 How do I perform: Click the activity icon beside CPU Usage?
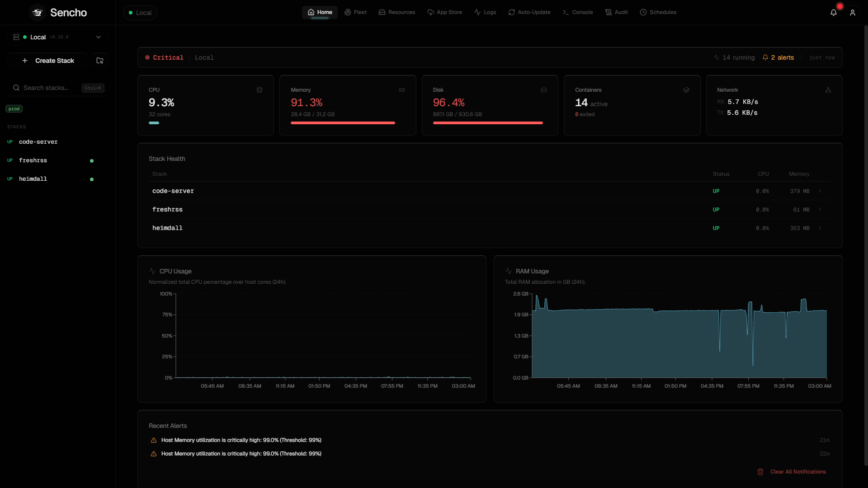point(152,271)
